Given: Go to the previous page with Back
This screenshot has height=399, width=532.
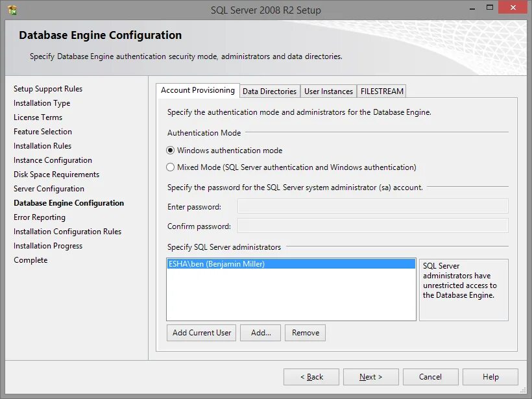Looking at the screenshot, I should (311, 377).
